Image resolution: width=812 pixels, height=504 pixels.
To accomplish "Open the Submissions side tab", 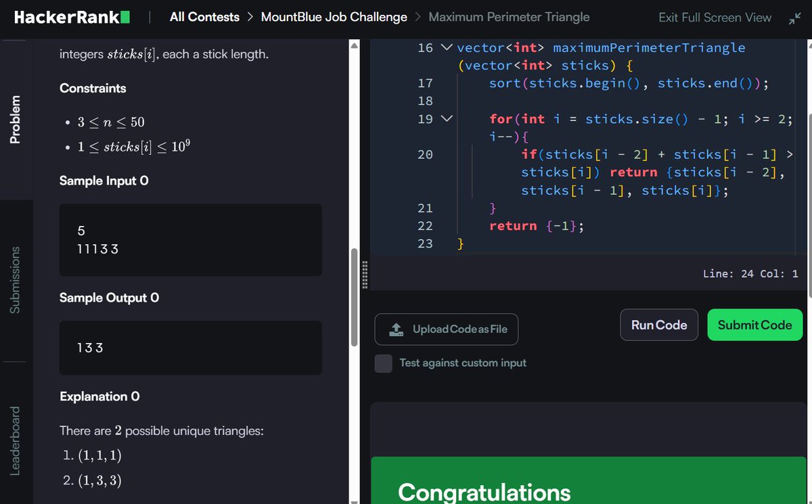I will click(x=15, y=280).
